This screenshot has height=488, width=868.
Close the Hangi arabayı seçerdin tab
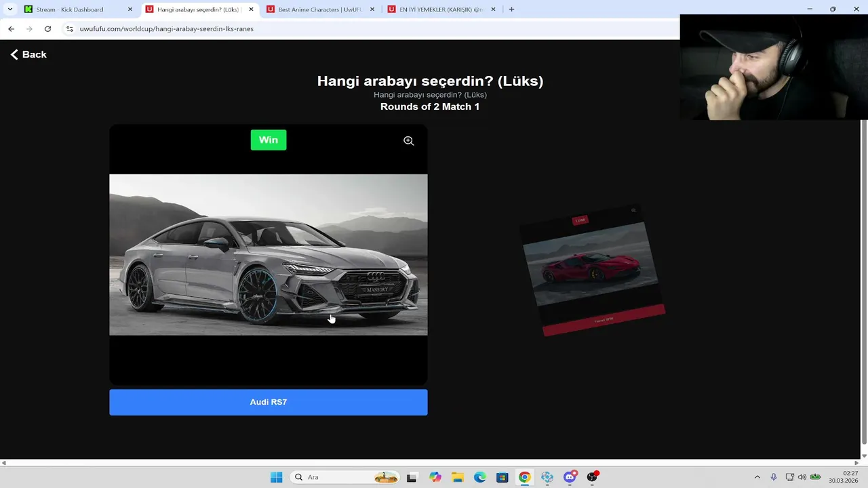[x=252, y=9]
